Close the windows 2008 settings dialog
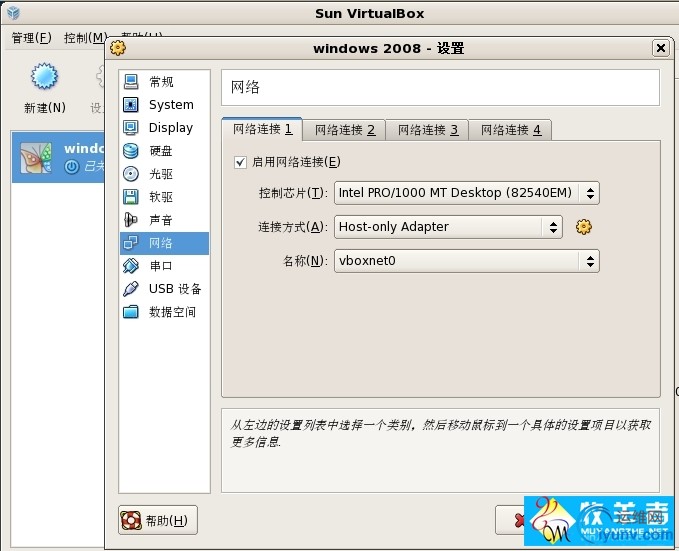This screenshot has width=679, height=551. coord(661,48)
